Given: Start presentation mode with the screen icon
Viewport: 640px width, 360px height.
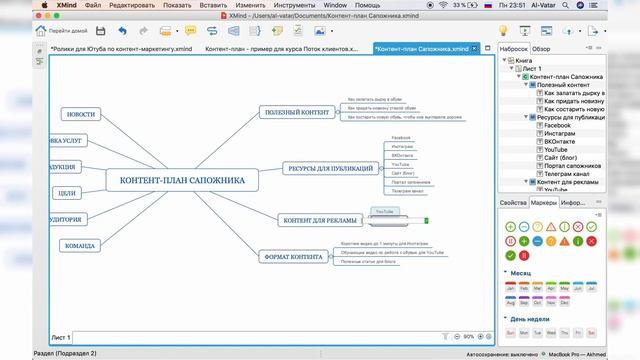Looking at the screenshot, I should (525, 31).
